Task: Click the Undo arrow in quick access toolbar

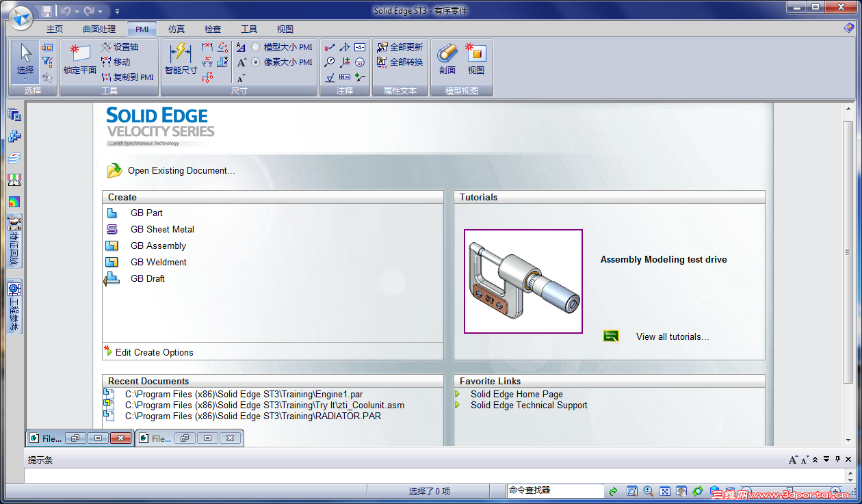Action: click(x=65, y=11)
